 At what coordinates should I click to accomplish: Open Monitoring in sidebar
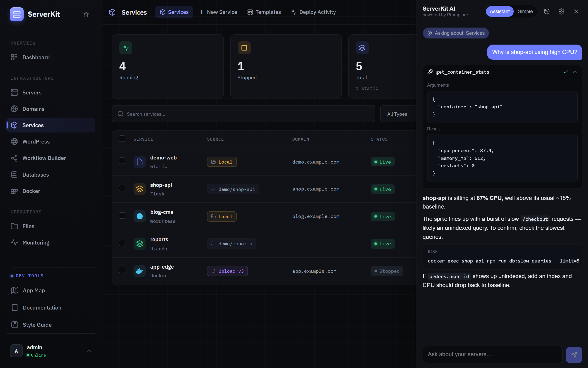51,243
